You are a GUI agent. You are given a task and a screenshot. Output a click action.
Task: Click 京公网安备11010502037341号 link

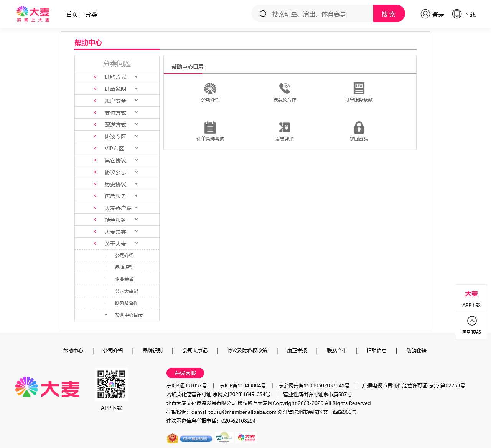[314, 385]
